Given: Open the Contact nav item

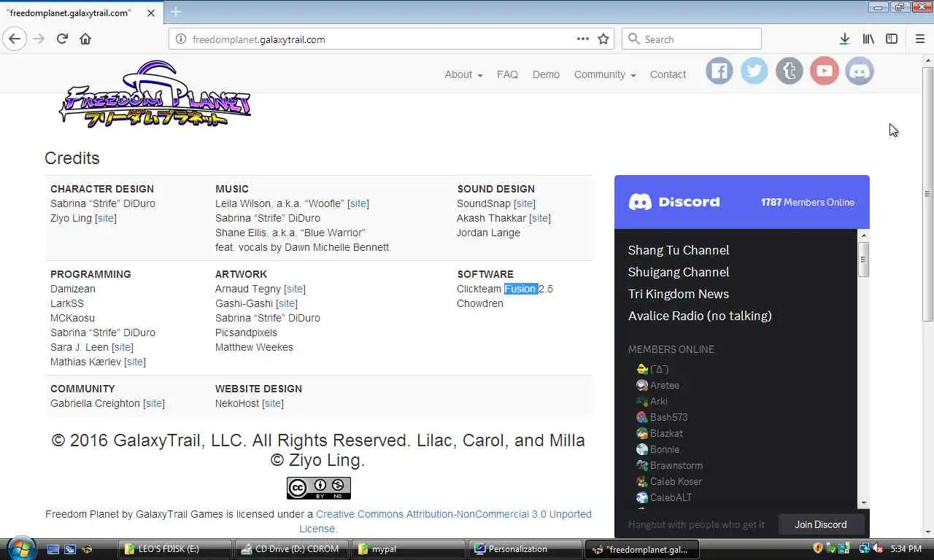Looking at the screenshot, I should [668, 74].
